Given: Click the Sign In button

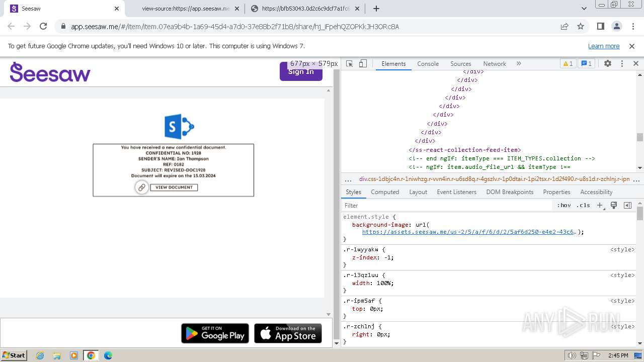Looking at the screenshot, I should [301, 71].
